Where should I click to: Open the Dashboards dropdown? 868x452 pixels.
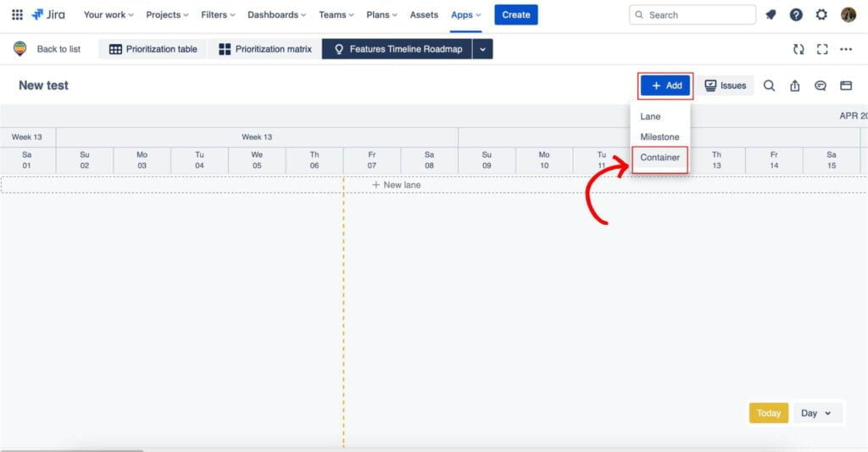[x=276, y=15]
